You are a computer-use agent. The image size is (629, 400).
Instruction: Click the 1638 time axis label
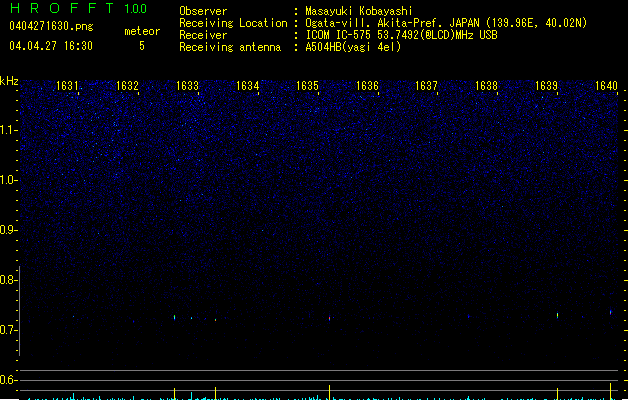(486, 86)
